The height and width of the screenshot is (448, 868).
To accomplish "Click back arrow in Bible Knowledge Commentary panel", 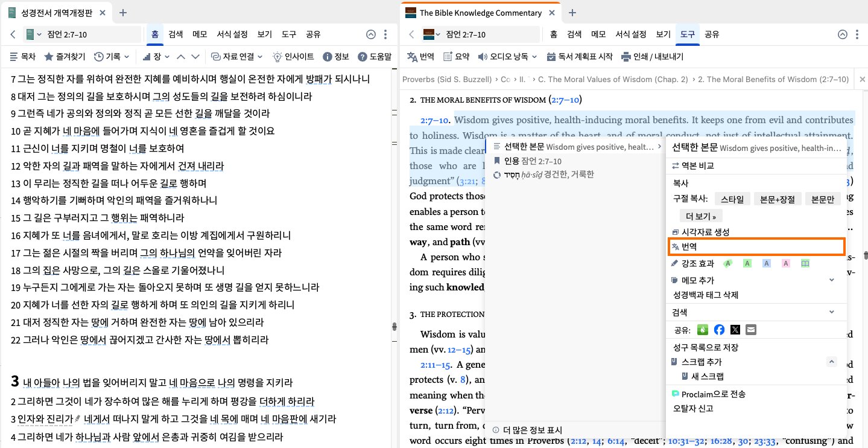I will click(411, 34).
